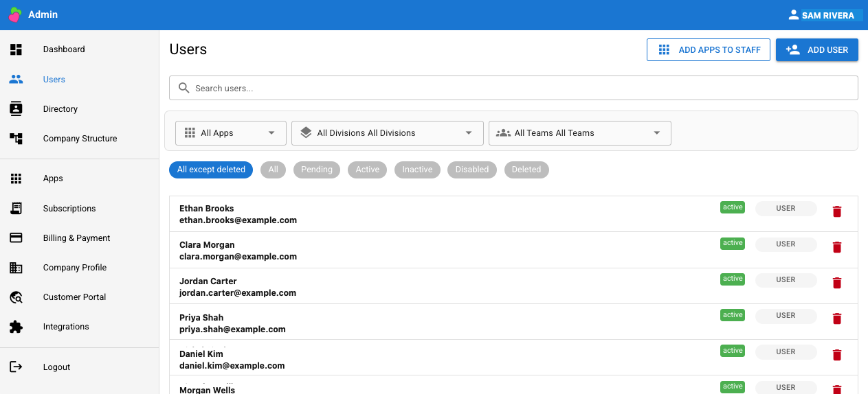Delete Priya Shah using trash icon

836,318
